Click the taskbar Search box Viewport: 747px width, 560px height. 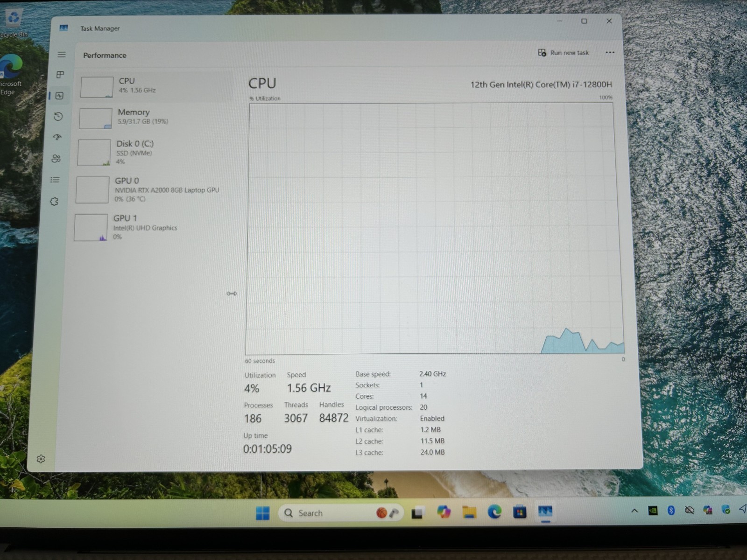tap(341, 513)
